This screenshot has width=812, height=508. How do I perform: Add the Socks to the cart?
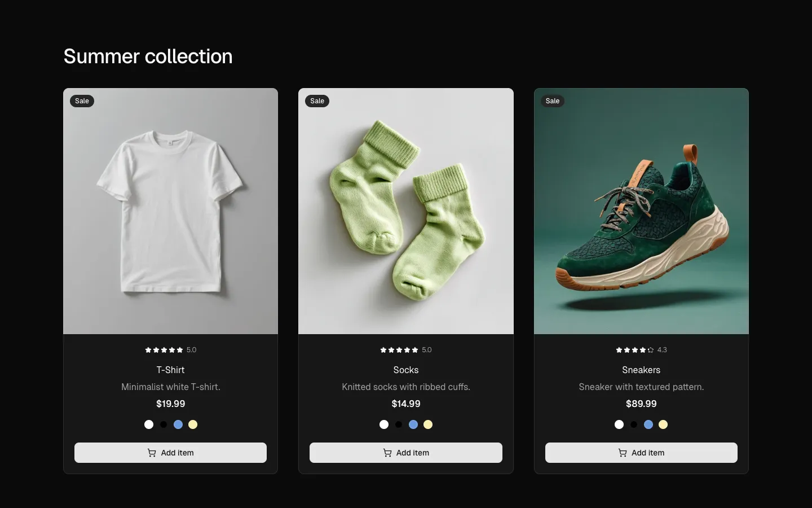tap(405, 453)
